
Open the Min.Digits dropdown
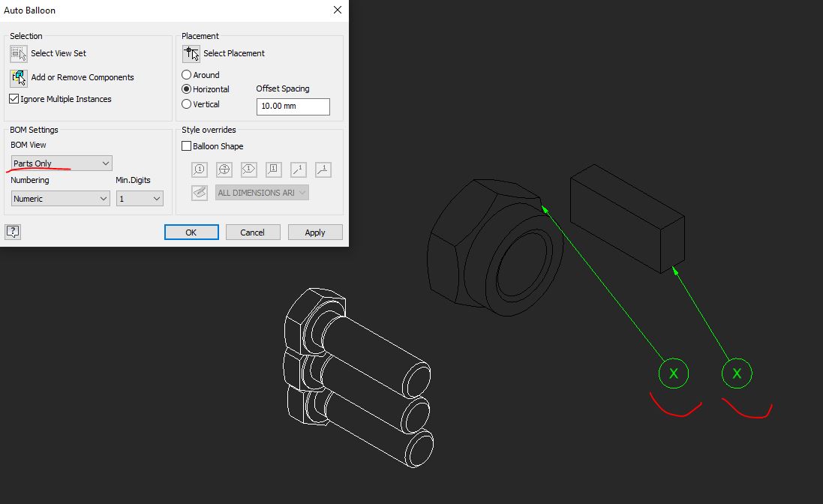[x=140, y=198]
